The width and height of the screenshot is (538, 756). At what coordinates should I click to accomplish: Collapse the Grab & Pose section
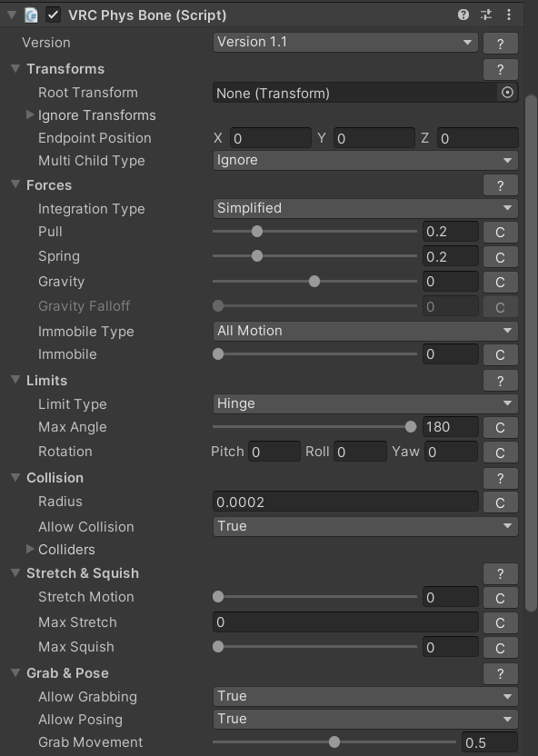point(15,672)
